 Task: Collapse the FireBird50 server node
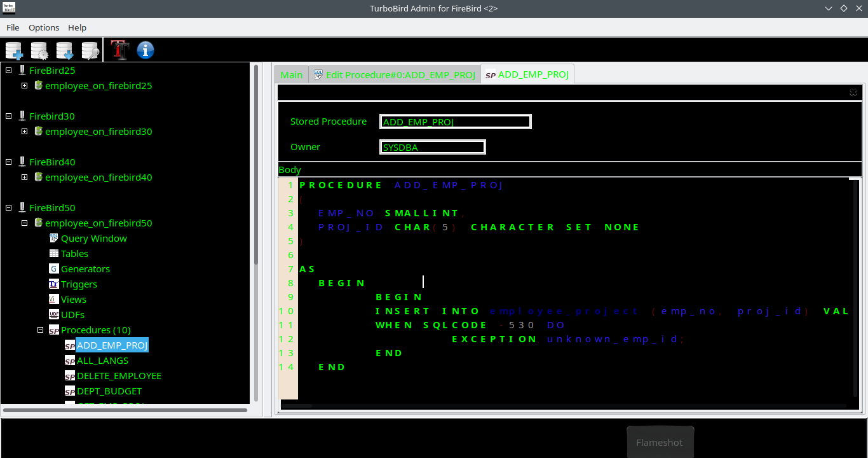tap(9, 207)
